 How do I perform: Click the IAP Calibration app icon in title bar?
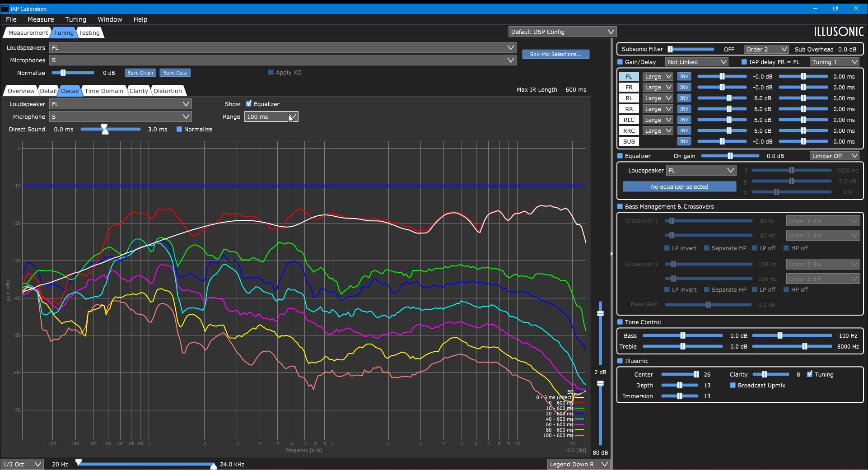5,9
